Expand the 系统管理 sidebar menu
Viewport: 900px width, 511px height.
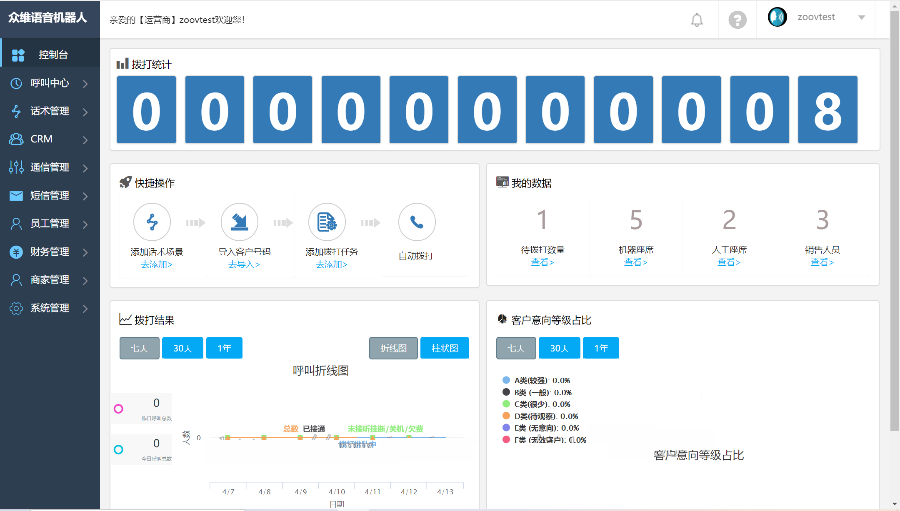click(x=50, y=308)
